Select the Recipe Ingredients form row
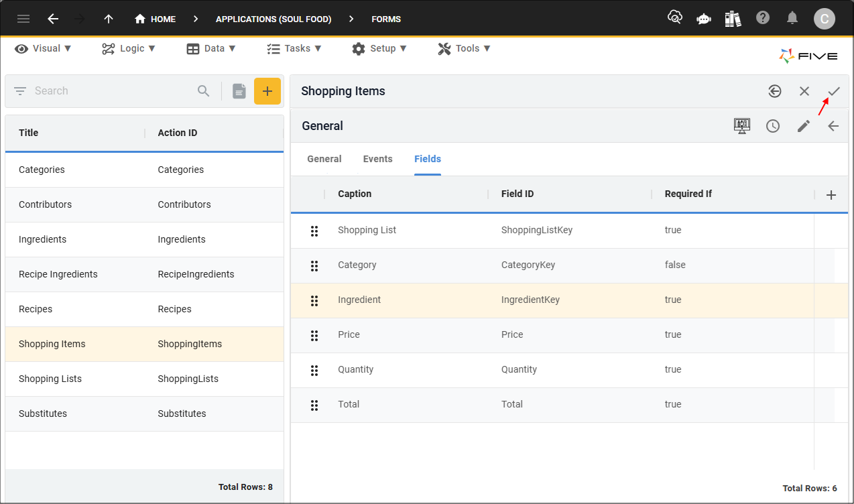854x504 pixels. point(144,274)
